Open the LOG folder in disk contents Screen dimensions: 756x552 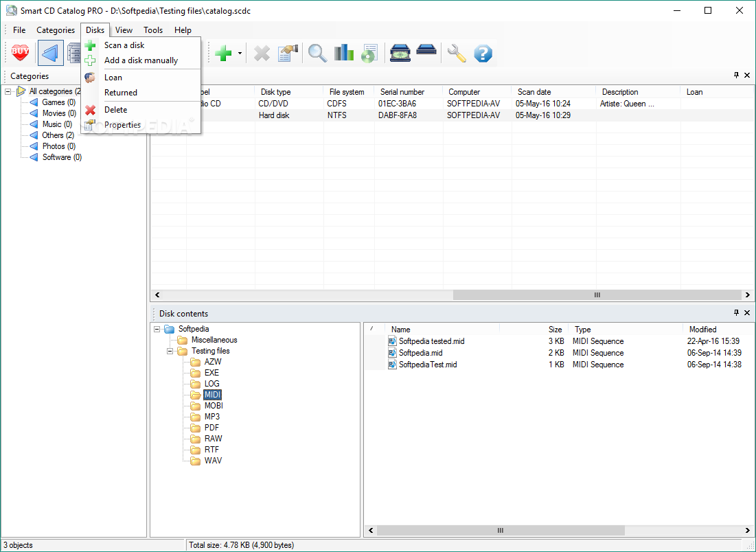pos(211,384)
